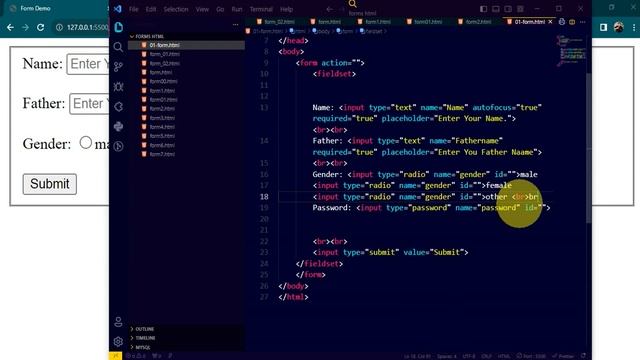This screenshot has height=360, width=640.
Task: Click the open preview icon beside tabs
Action: coord(562,22)
